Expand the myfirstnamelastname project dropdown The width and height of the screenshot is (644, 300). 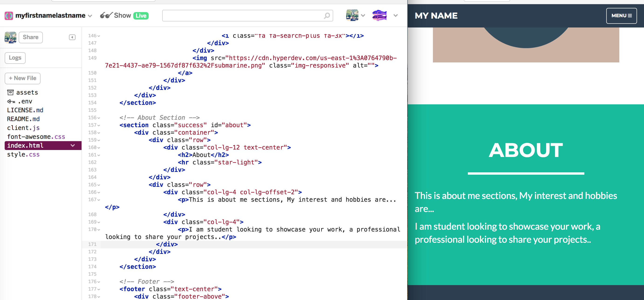(90, 16)
